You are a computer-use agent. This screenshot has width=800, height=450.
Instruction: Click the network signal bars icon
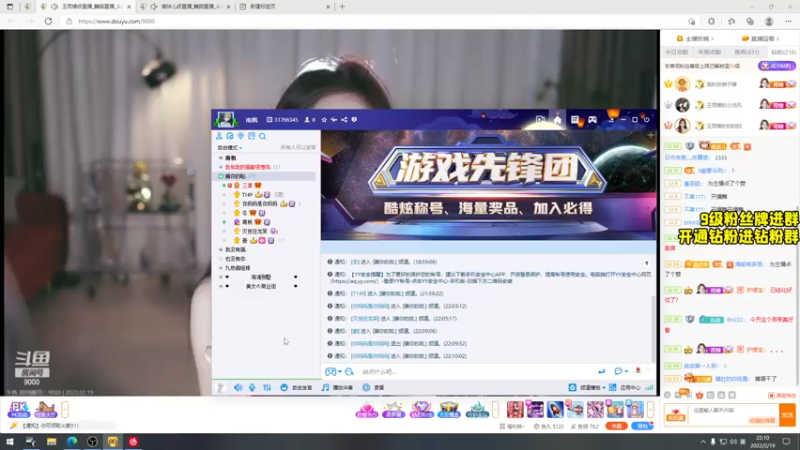pyautogui.click(x=649, y=388)
